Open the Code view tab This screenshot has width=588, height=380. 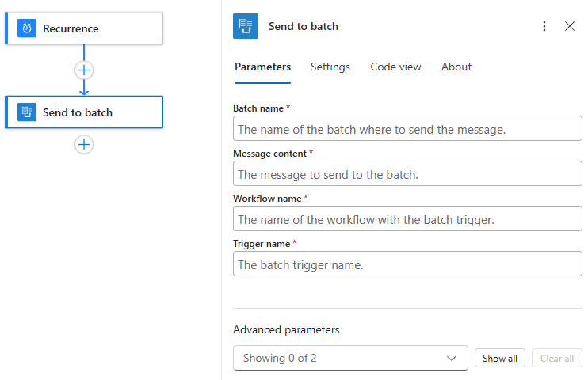tap(395, 66)
